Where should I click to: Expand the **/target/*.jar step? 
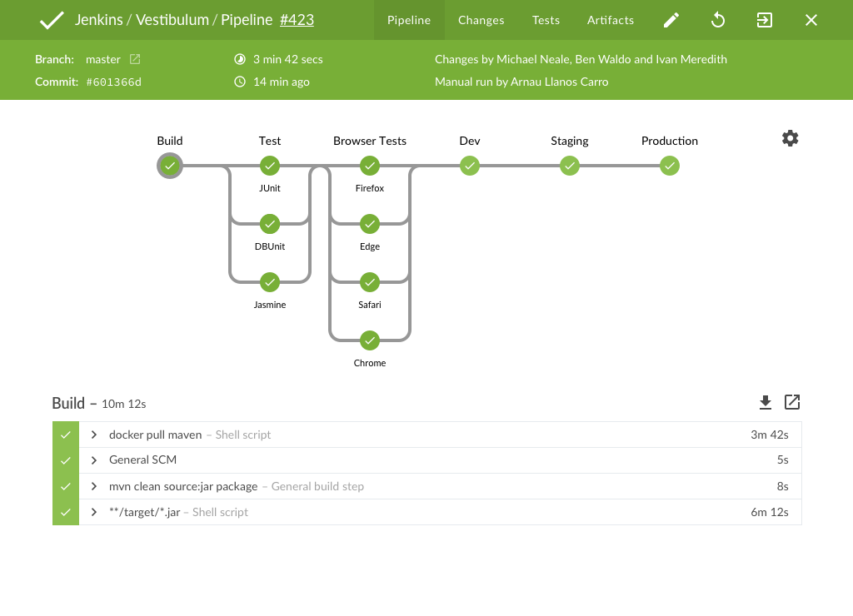(94, 512)
